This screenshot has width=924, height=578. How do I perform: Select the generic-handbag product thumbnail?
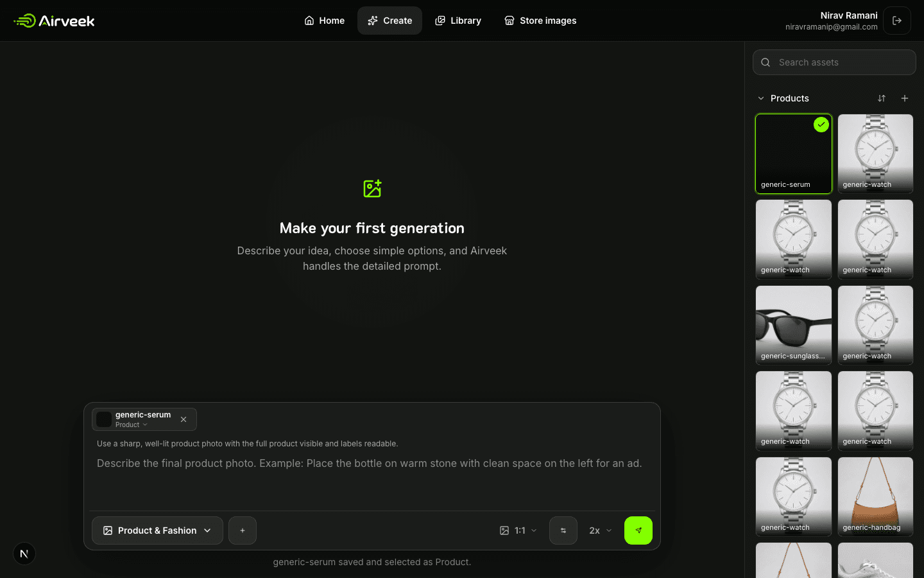point(875,496)
